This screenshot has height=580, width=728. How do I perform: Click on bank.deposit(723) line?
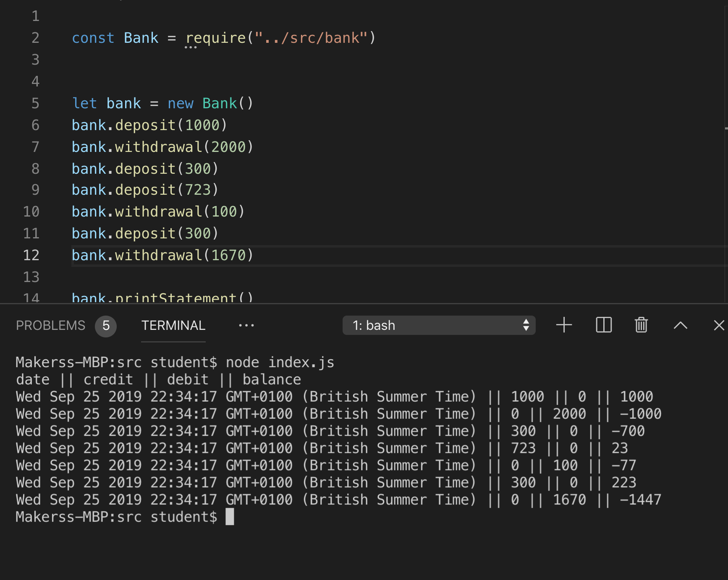tap(145, 190)
